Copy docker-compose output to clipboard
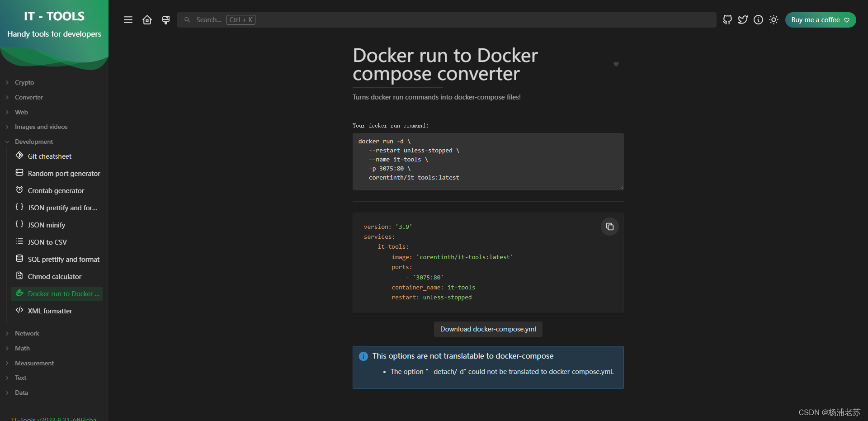This screenshot has height=421, width=868. 609,227
